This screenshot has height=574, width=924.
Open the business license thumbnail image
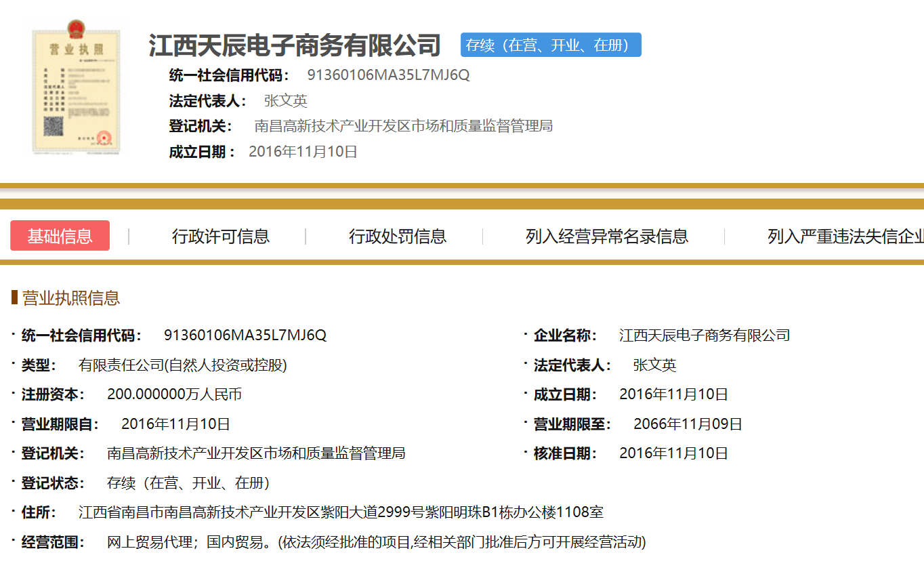point(76,89)
